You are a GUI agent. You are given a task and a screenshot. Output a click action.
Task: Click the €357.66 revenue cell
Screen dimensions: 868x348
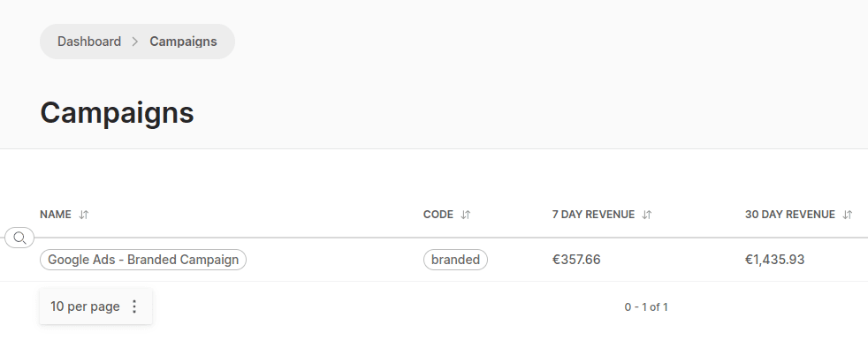pyautogui.click(x=576, y=260)
